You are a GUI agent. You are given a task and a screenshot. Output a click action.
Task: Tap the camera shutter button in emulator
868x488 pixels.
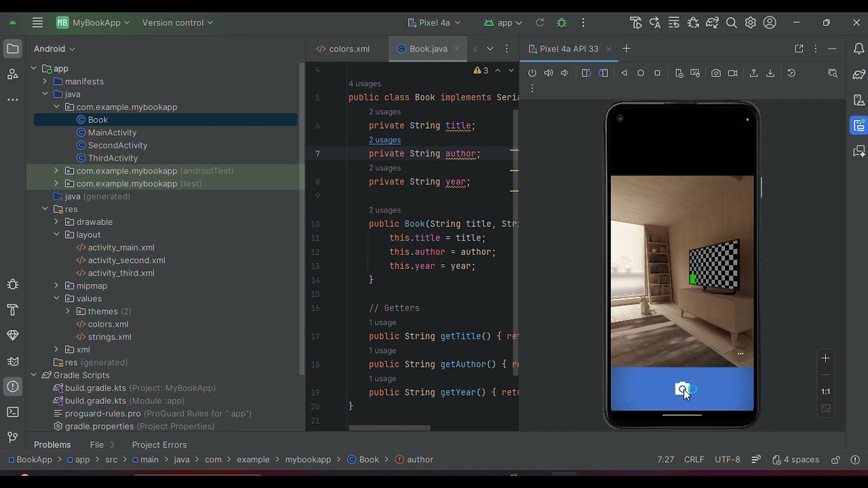[x=682, y=389]
